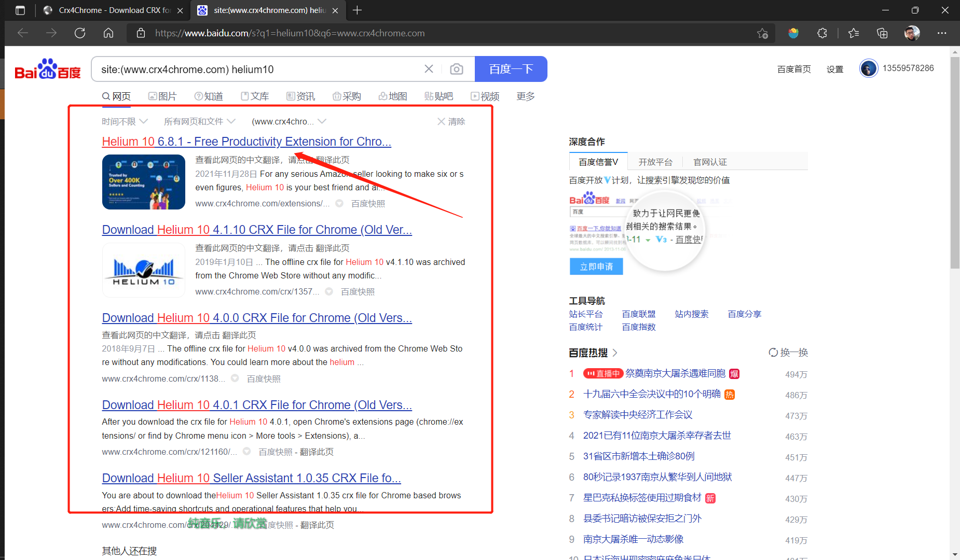Open the browser settings ellipsis menu
Viewport: 960px width, 560px height.
(942, 33)
